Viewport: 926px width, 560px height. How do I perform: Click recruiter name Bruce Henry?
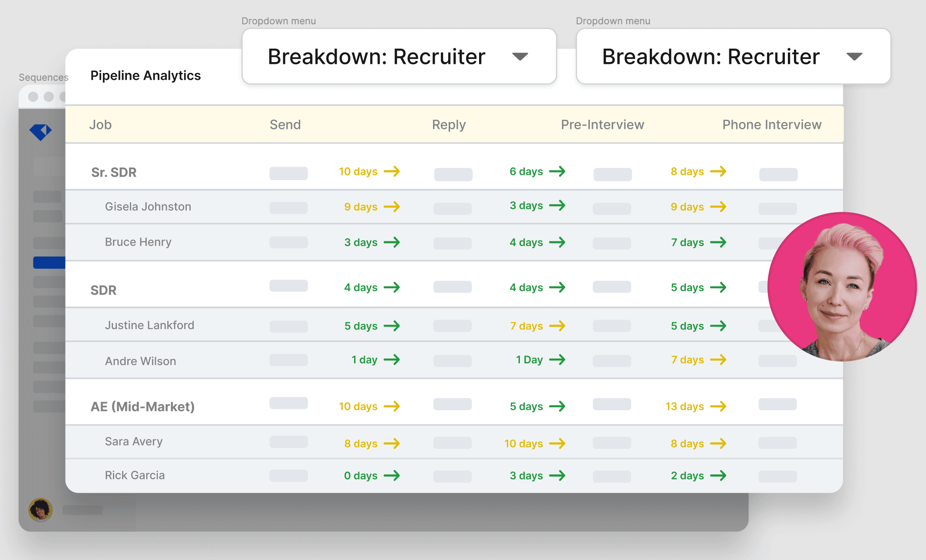[x=138, y=242]
